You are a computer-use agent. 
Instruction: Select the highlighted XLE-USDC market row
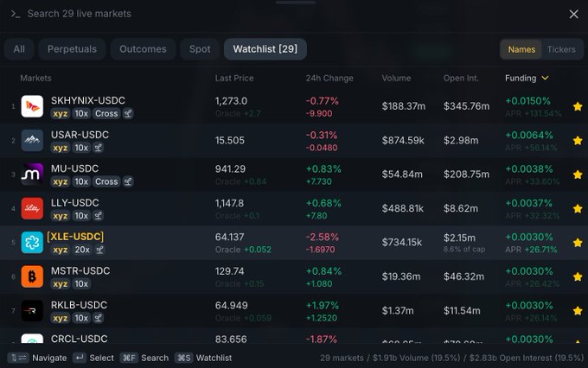point(294,243)
